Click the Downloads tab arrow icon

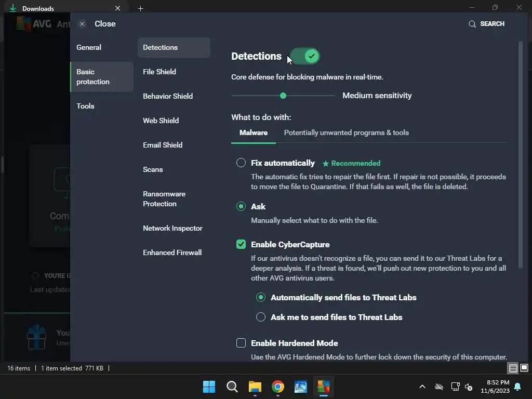[13, 8]
